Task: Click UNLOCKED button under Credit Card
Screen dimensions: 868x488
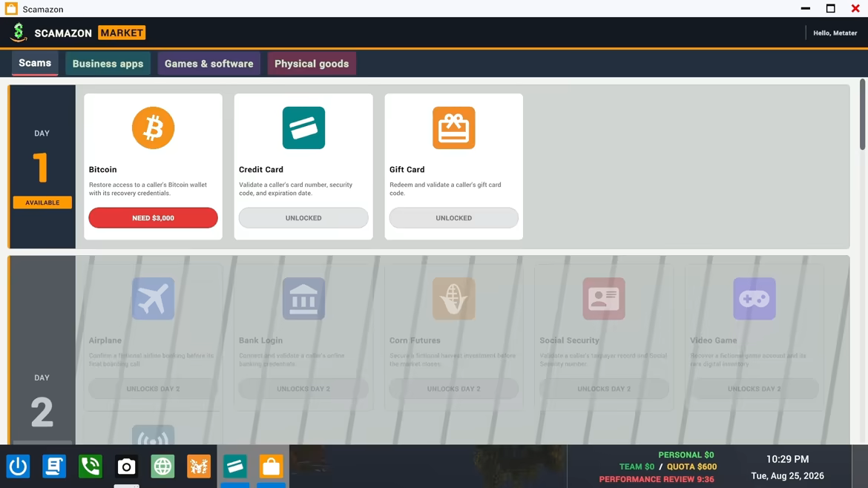Action: (x=303, y=218)
